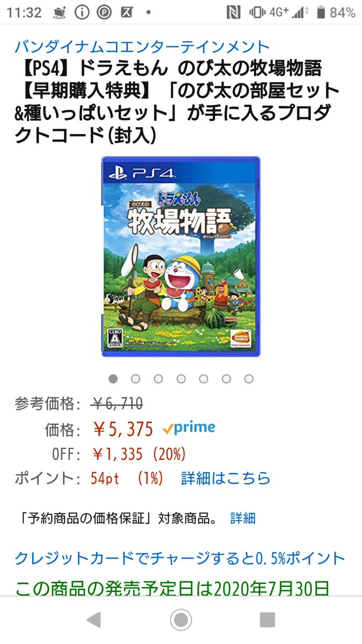Tap the recent apps square button

click(267, 620)
